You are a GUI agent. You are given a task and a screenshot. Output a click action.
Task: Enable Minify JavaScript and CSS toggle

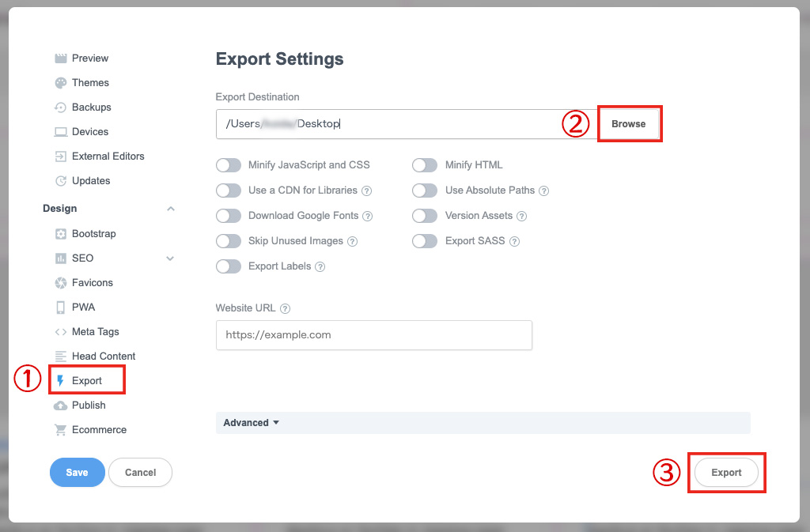pos(229,165)
